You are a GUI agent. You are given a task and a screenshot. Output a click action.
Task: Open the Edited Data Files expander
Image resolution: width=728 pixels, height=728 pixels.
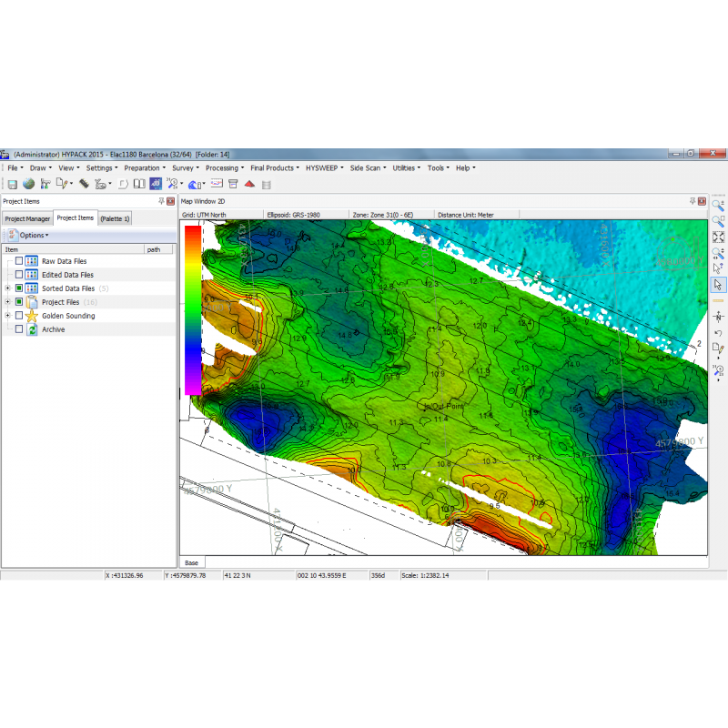click(x=5, y=275)
